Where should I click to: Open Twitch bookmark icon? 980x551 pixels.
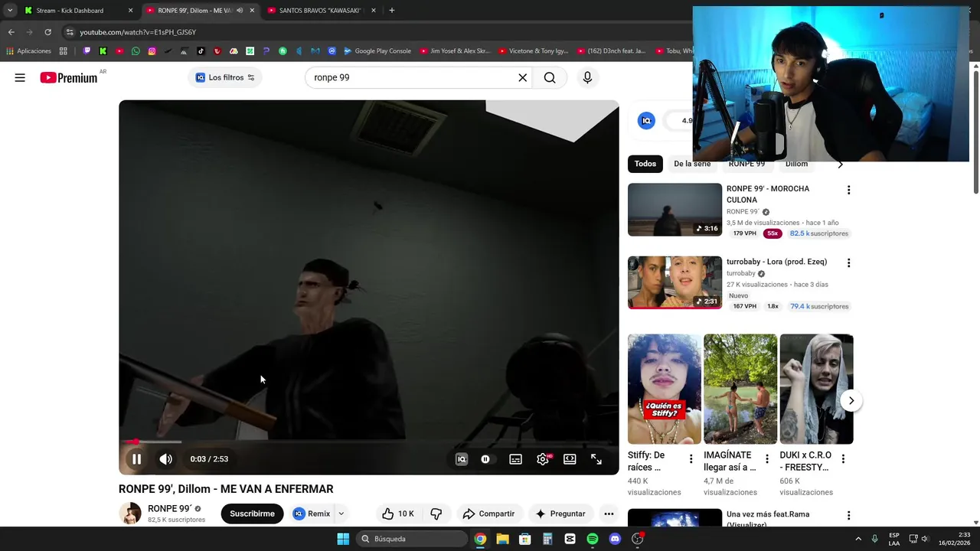tap(87, 51)
